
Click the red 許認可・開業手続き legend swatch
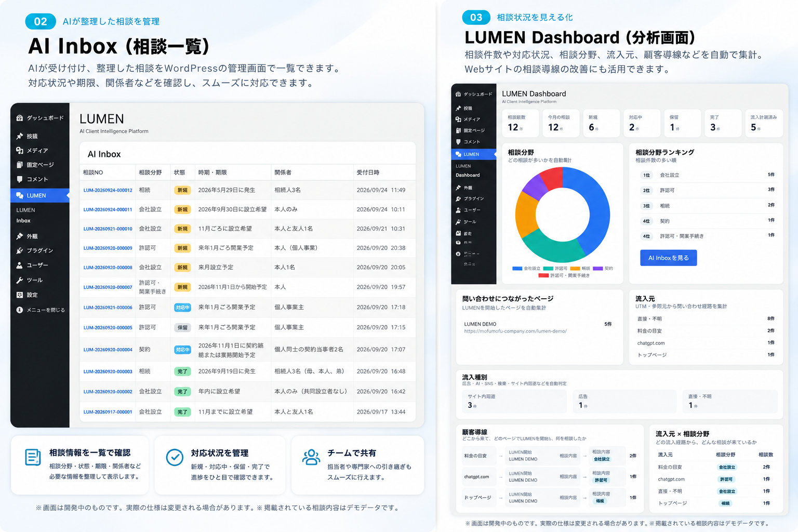[x=543, y=275]
